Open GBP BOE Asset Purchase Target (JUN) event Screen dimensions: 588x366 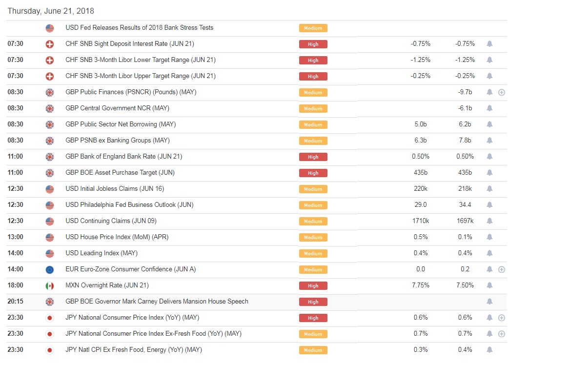point(120,173)
